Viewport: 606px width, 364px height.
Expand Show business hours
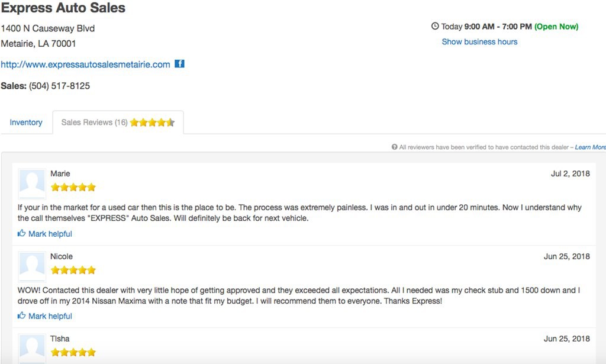point(479,42)
